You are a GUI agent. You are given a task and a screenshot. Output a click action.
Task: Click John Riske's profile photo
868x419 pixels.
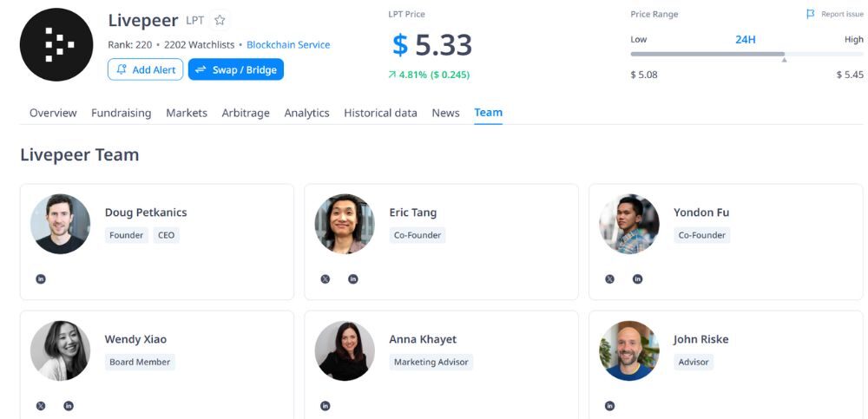[x=628, y=351]
